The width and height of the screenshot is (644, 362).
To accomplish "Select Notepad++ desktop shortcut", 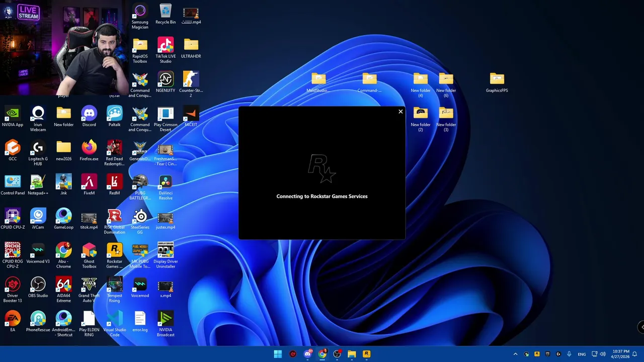I will tap(38, 185).
